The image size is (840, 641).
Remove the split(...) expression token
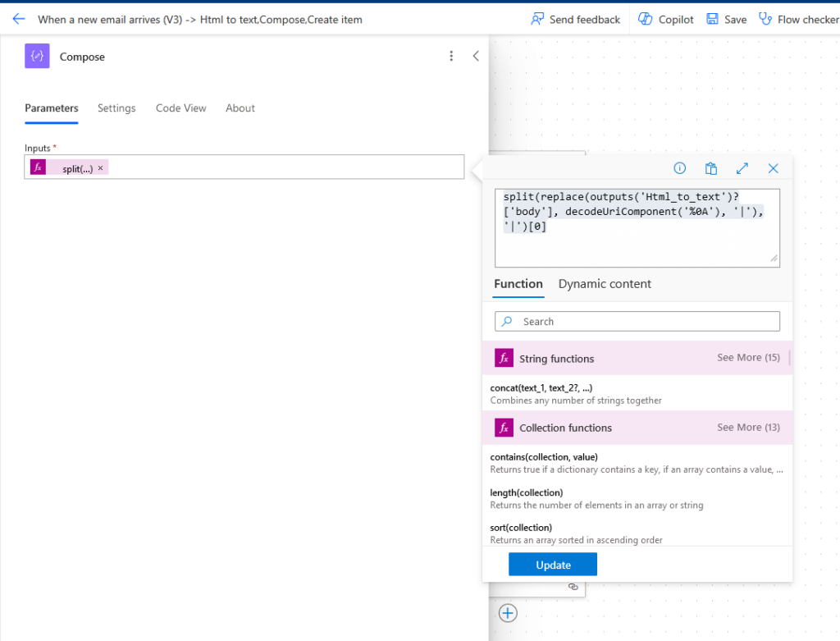pyautogui.click(x=100, y=167)
